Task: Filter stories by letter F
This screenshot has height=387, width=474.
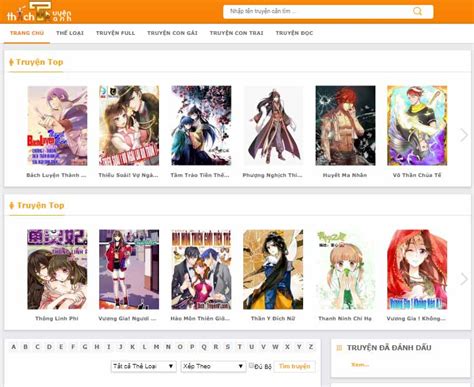Action: (x=73, y=347)
